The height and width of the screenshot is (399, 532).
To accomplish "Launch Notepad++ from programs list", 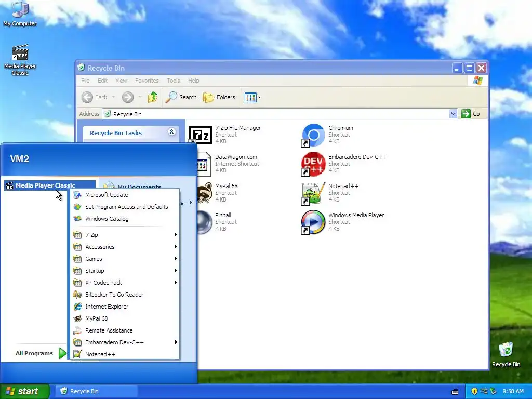I will click(125, 354).
